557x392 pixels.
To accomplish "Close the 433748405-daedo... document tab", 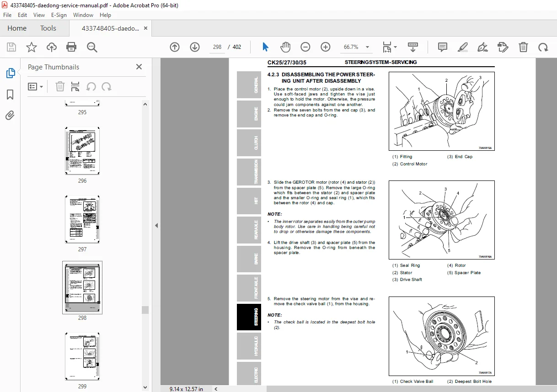I will (x=146, y=28).
